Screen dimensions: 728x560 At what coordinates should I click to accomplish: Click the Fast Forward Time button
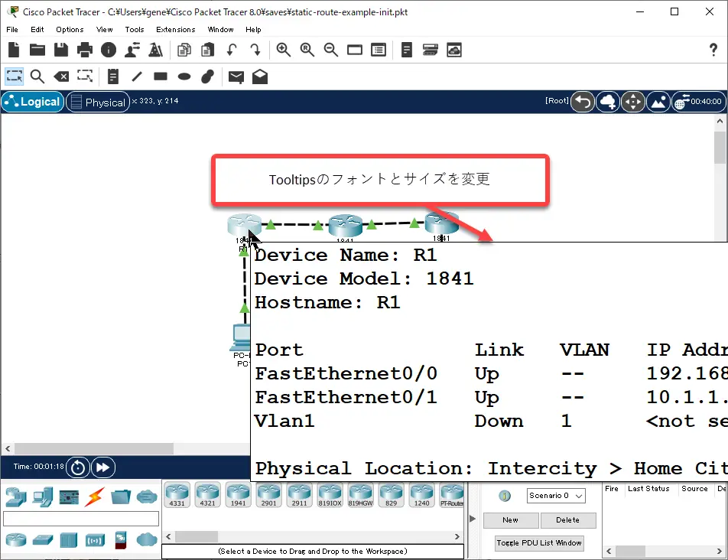[102, 467]
